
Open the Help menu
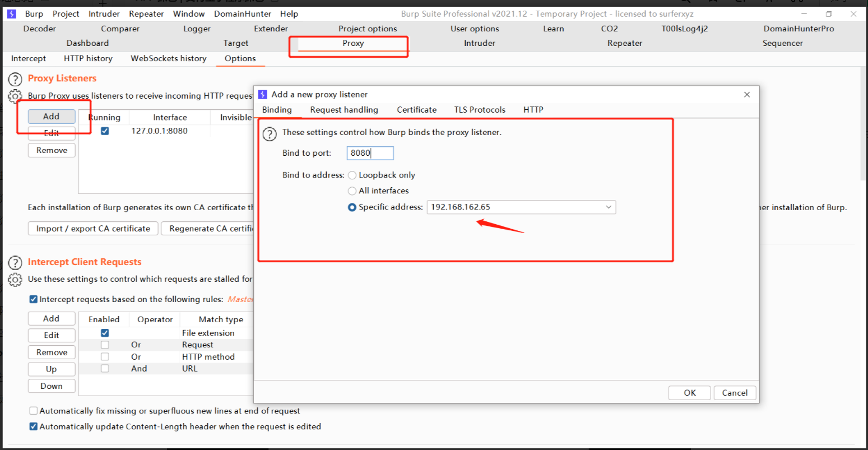[x=289, y=13]
